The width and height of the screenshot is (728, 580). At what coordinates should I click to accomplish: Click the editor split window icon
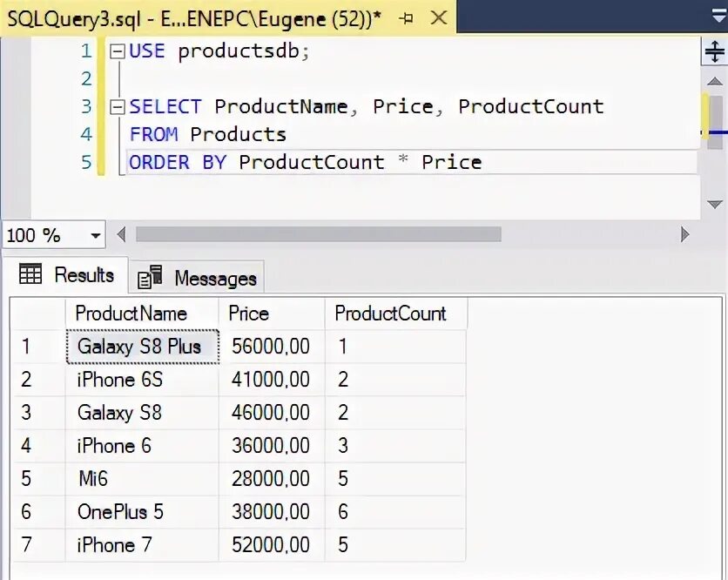pyautogui.click(x=714, y=51)
